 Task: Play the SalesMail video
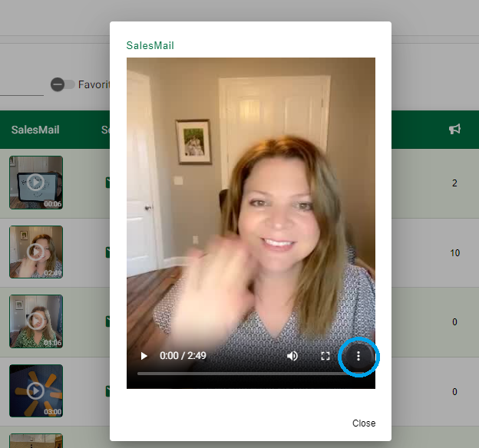(x=144, y=356)
